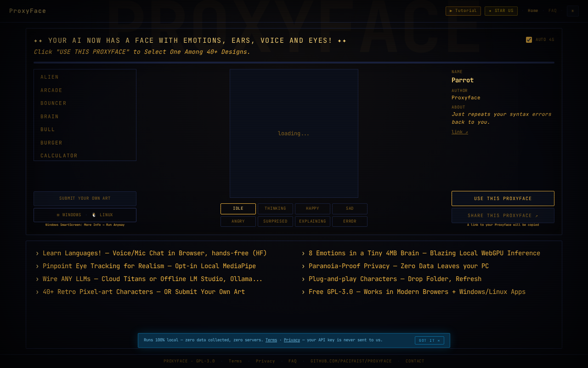
Task: Pick the BOUNCER character
Action: pyautogui.click(x=85, y=103)
